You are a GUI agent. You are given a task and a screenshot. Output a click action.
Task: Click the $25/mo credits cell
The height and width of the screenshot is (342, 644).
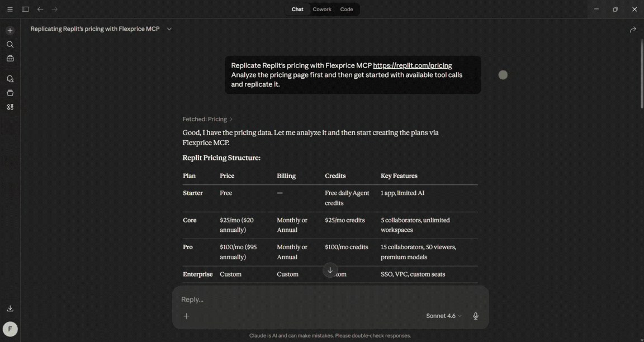344,220
